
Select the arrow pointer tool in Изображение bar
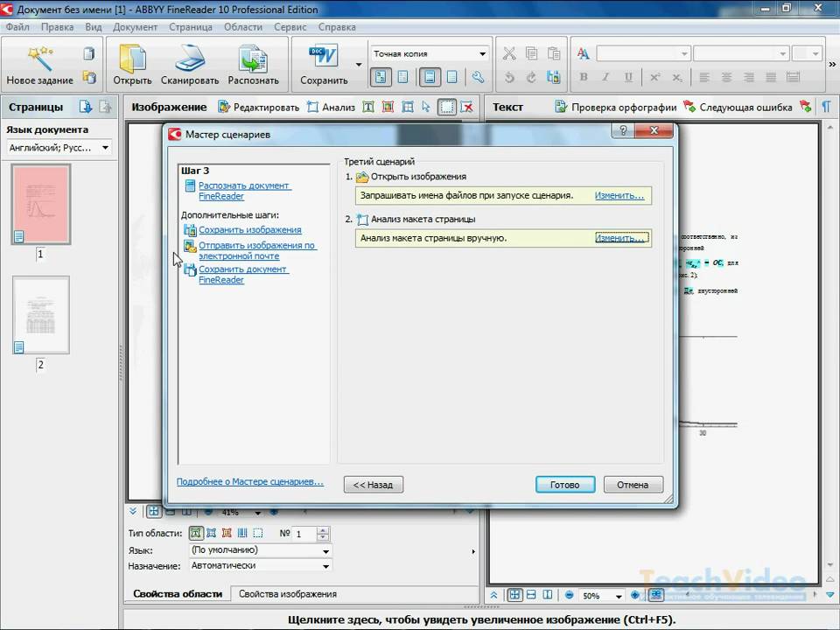coord(426,107)
